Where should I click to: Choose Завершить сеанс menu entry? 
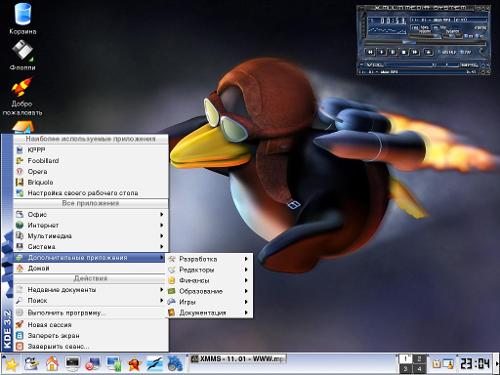click(x=90, y=346)
